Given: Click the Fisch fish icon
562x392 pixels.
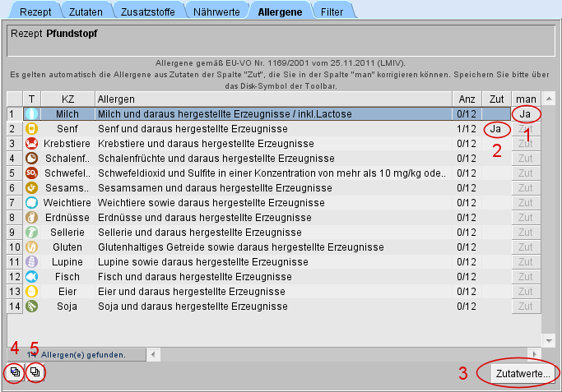Looking at the screenshot, I should (31, 277).
